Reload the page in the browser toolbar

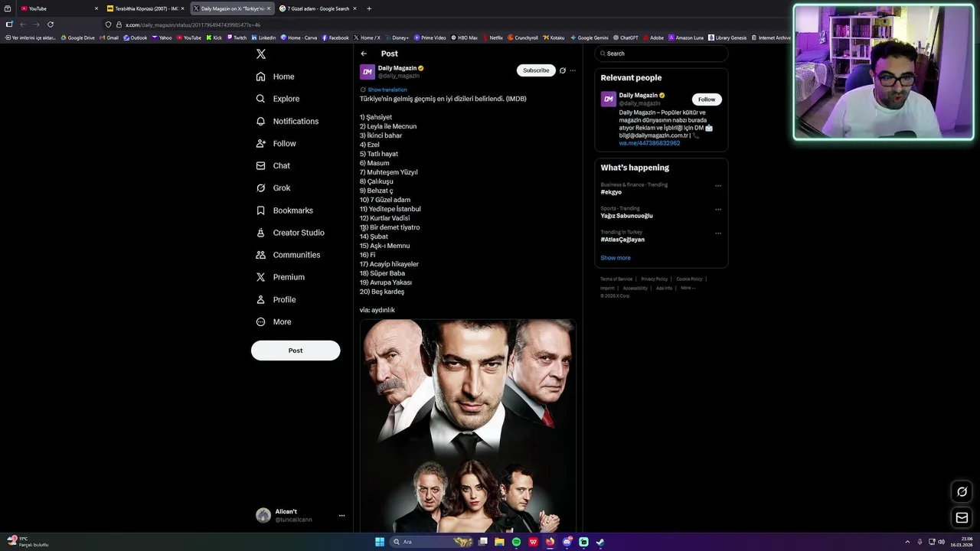51,24
